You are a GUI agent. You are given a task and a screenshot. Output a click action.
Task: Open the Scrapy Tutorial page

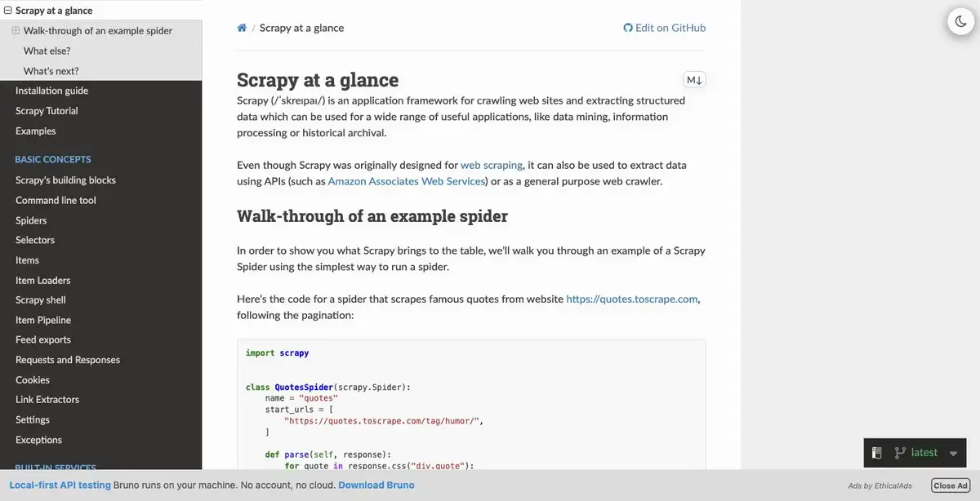click(47, 111)
